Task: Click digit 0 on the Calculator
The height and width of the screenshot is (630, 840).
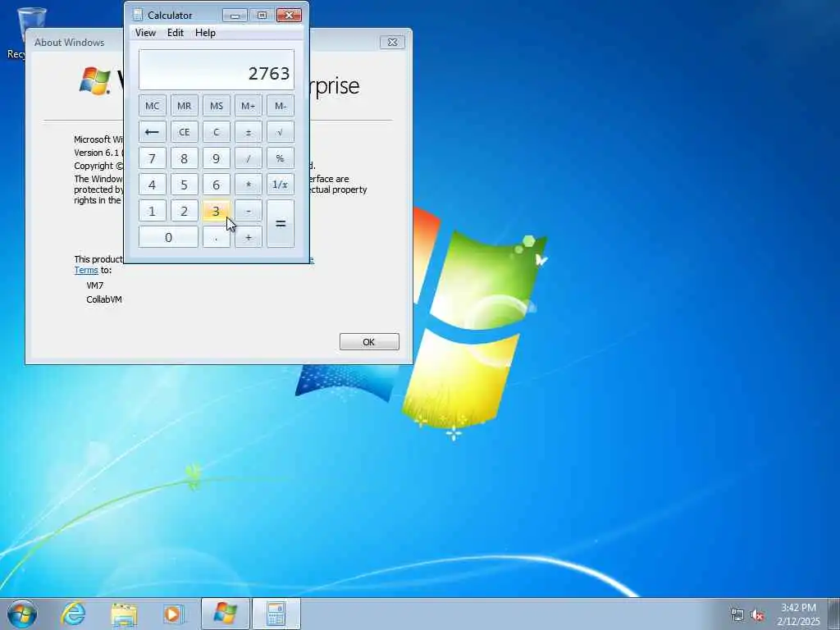Action: click(168, 237)
